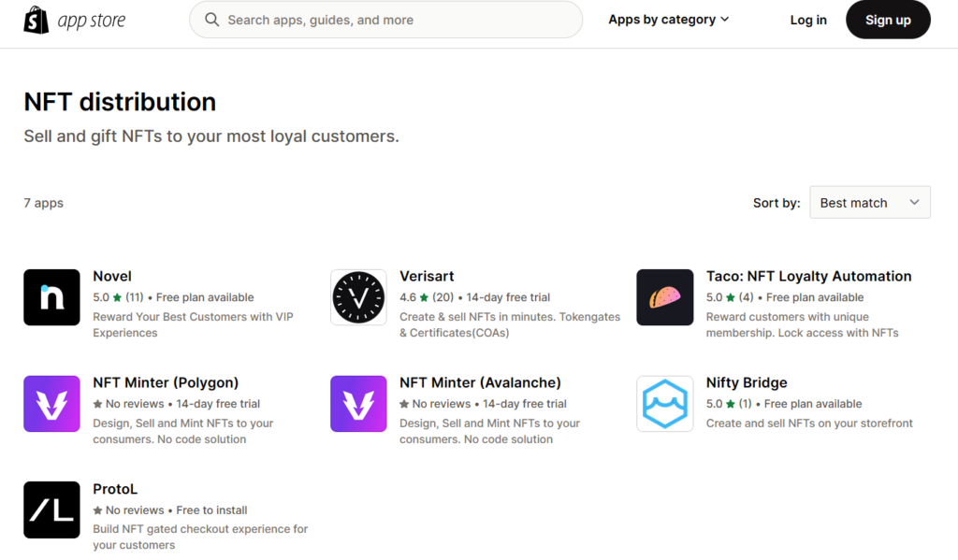Open NFT Minter (Polygon) purple icon

point(52,404)
